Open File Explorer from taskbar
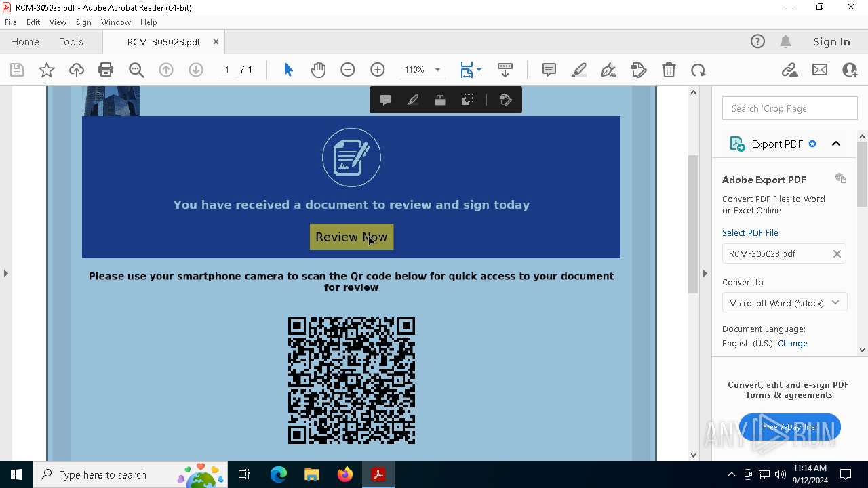Viewport: 868px width, 488px height. (311, 474)
